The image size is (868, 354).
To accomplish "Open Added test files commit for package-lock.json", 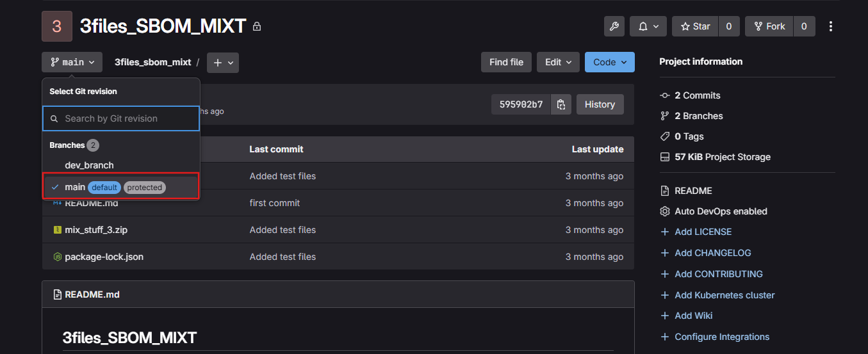I will pyautogui.click(x=283, y=257).
